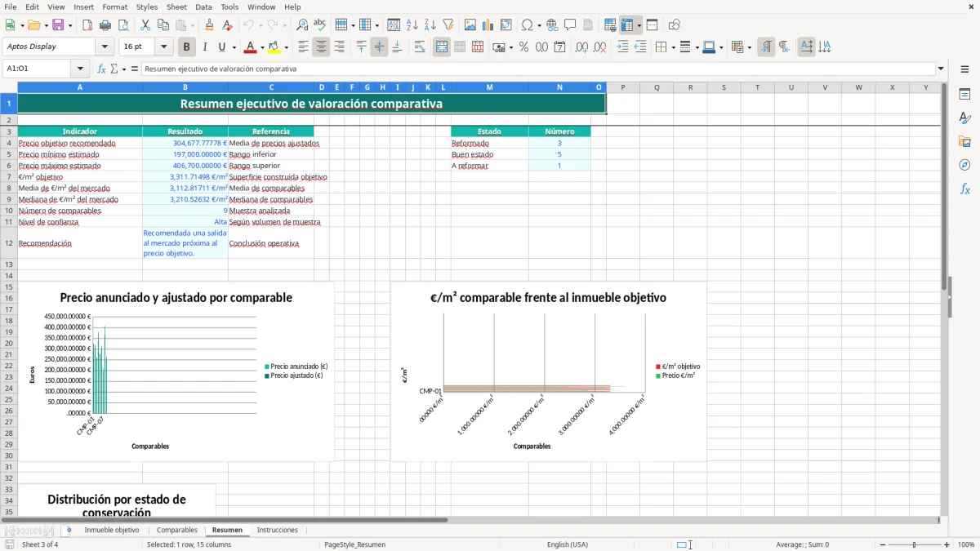Click the Insert Chart icon

[488, 25]
